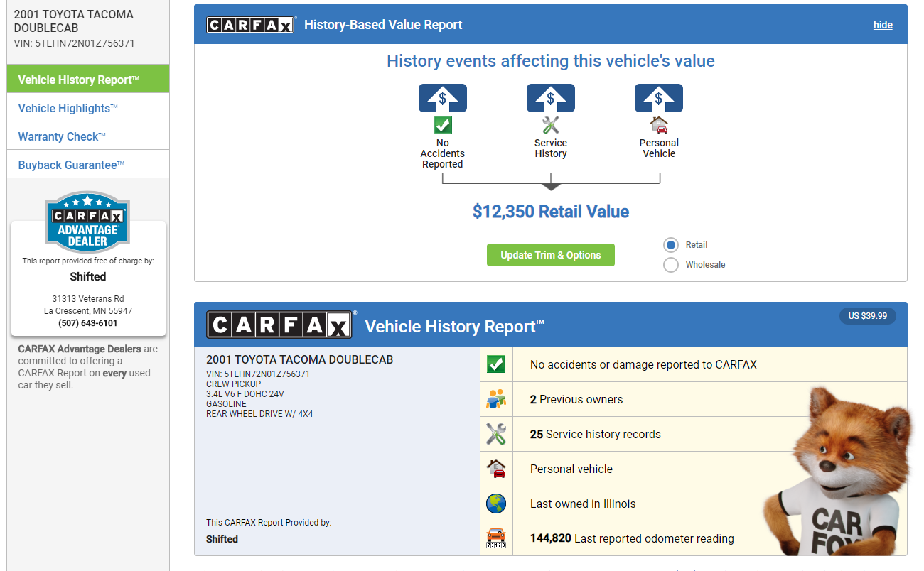
Task: Click the Shifted dealer name in sidebar card
Action: tap(88, 277)
